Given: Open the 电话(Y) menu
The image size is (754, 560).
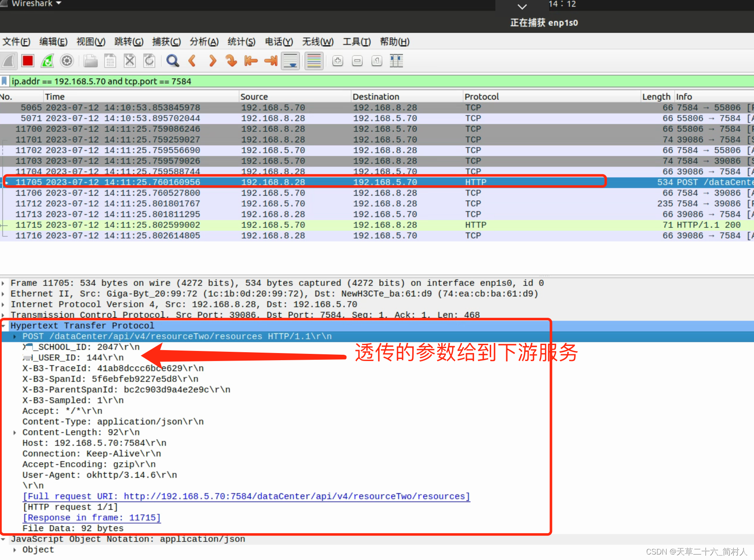Looking at the screenshot, I should (279, 42).
